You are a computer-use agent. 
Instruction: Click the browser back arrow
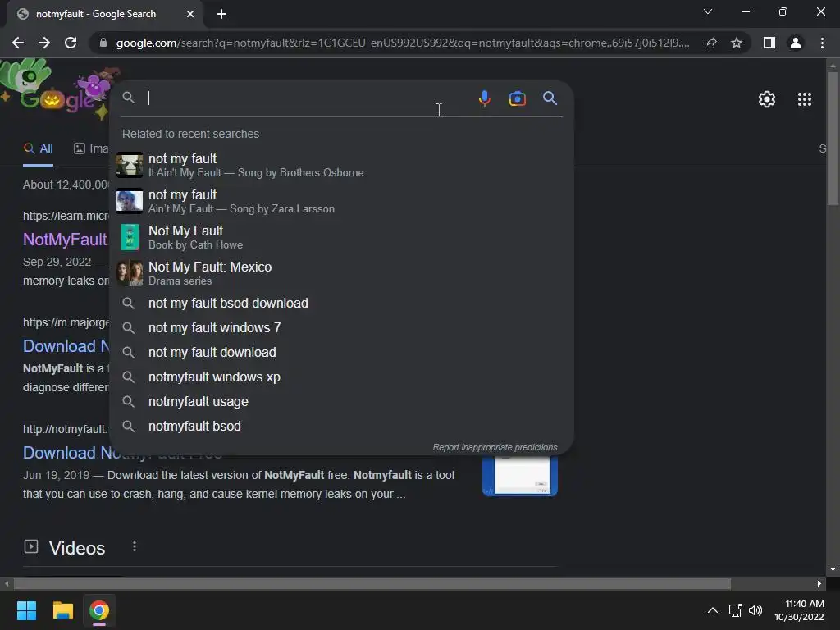18,43
